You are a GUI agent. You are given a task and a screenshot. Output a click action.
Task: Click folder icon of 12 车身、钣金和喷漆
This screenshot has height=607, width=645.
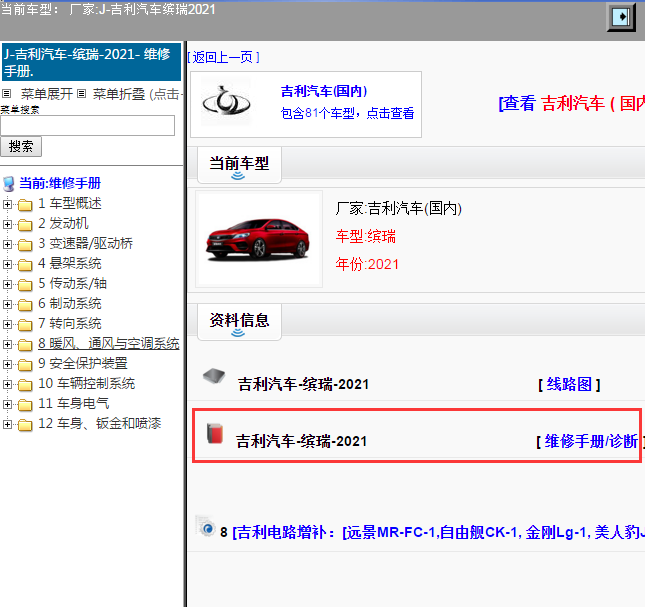coord(25,425)
